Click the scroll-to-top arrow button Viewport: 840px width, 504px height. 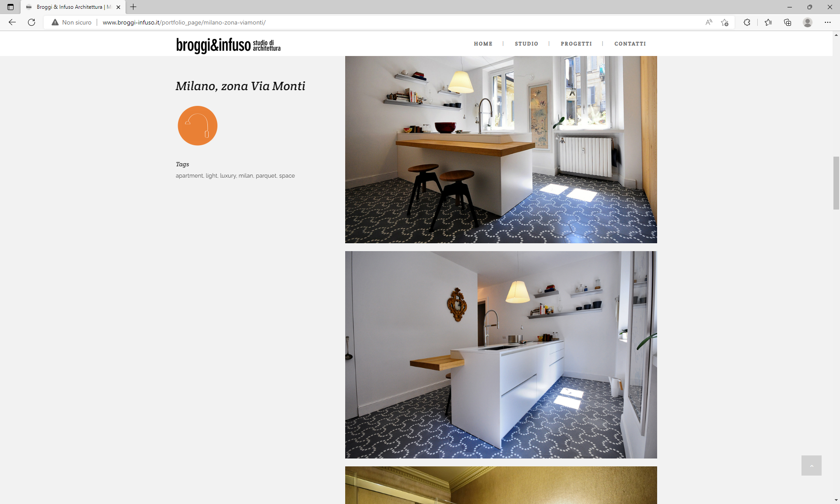[x=812, y=465]
